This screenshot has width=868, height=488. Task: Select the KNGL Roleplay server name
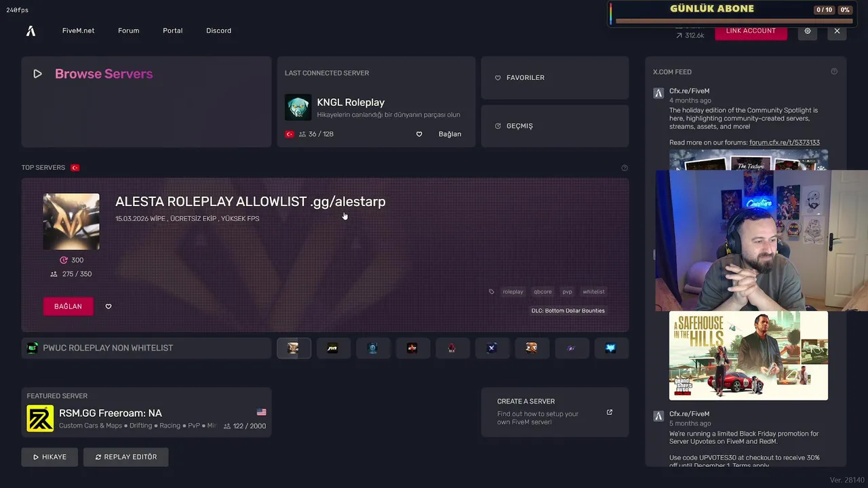point(351,102)
